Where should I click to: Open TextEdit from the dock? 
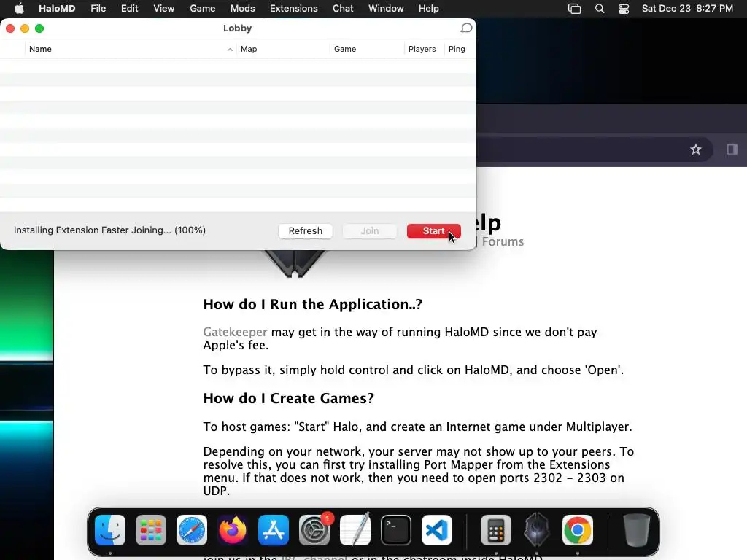[x=355, y=530]
